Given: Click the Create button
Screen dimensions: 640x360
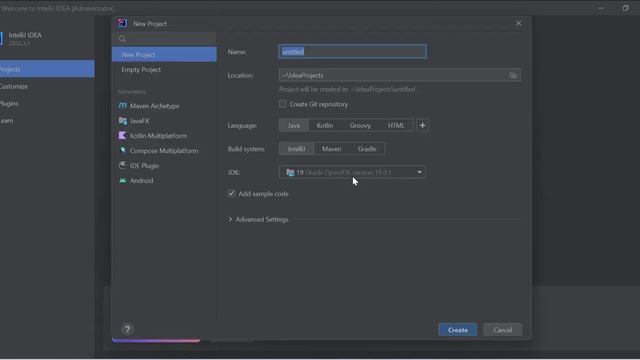Looking at the screenshot, I should tap(458, 330).
